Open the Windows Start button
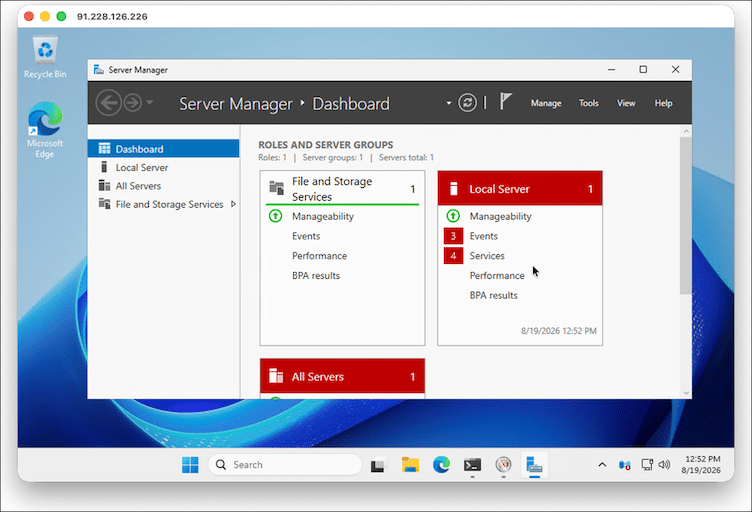The width and height of the screenshot is (752, 512). pyautogui.click(x=190, y=465)
